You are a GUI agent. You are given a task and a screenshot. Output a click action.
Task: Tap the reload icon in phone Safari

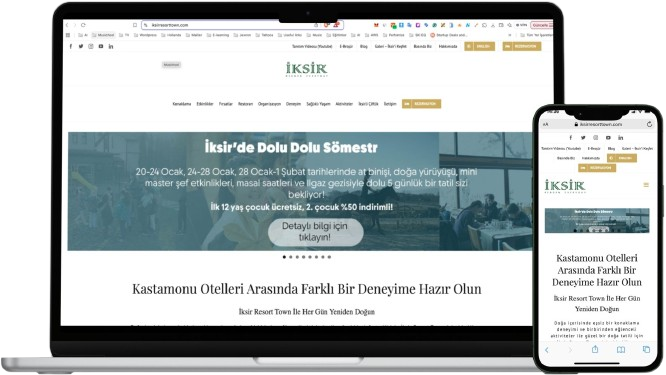pos(649,124)
